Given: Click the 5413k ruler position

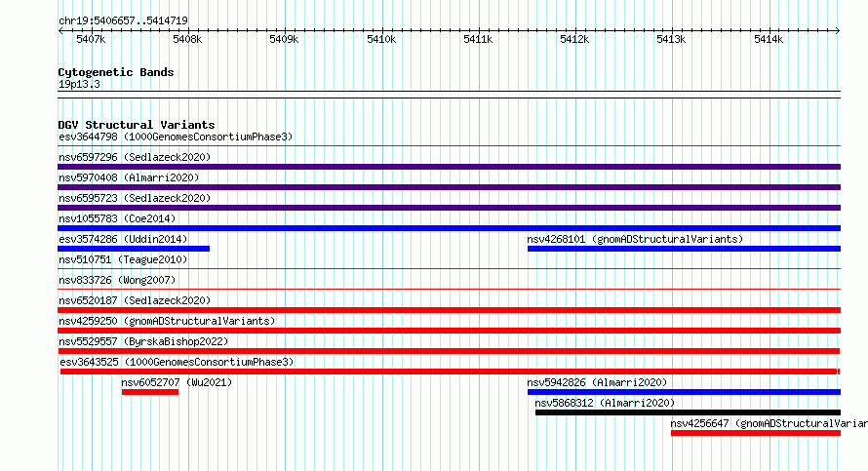Looking at the screenshot, I should (x=672, y=39).
